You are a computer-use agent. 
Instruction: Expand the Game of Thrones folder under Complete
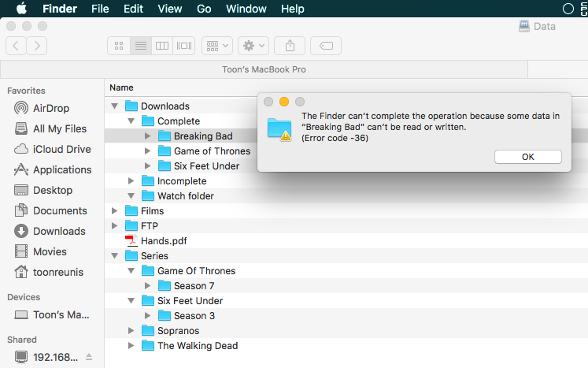(x=148, y=151)
